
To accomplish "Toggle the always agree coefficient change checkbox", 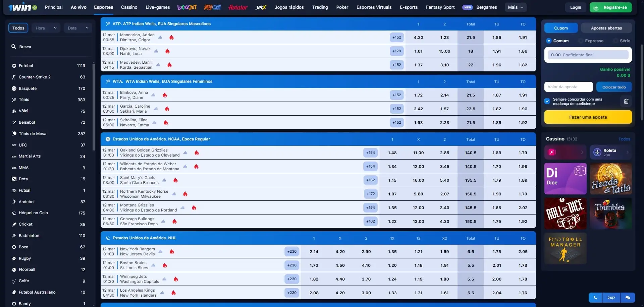I will click(x=547, y=101).
